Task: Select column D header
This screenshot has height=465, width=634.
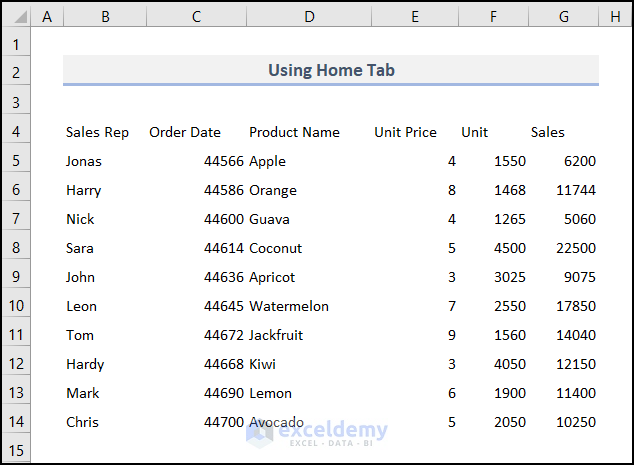Action: tap(309, 16)
